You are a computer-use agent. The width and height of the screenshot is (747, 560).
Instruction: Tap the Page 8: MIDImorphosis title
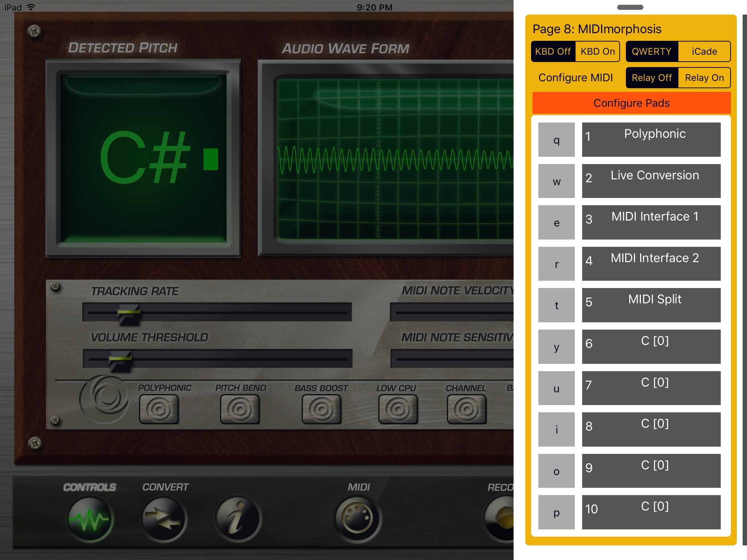tap(597, 29)
